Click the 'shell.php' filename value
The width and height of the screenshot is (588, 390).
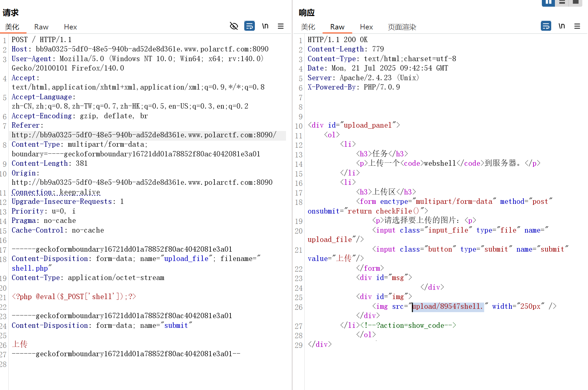(30, 268)
